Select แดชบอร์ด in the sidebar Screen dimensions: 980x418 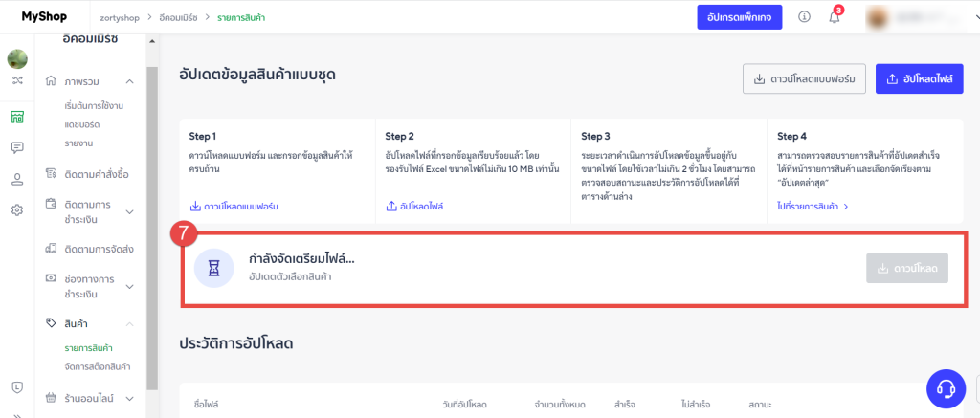[x=82, y=124]
